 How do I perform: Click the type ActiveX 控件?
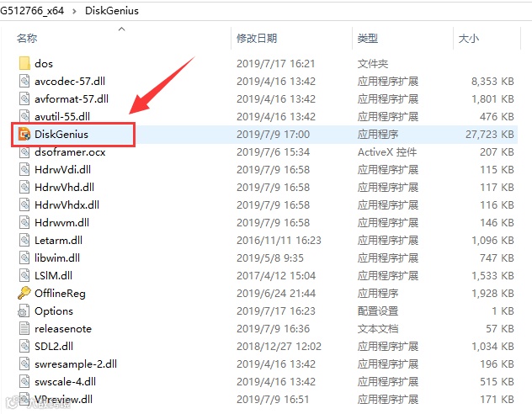(x=387, y=152)
